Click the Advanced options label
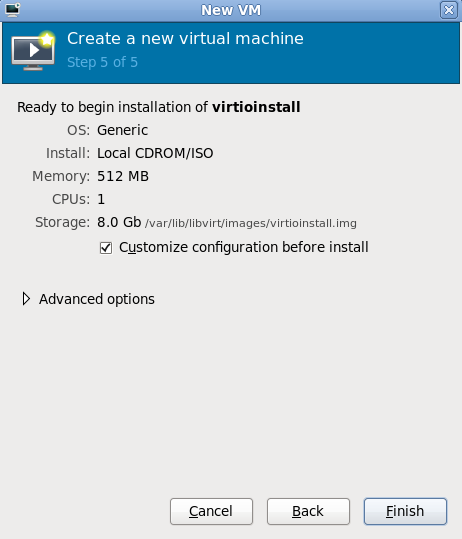This screenshot has width=462, height=539. coord(97,299)
